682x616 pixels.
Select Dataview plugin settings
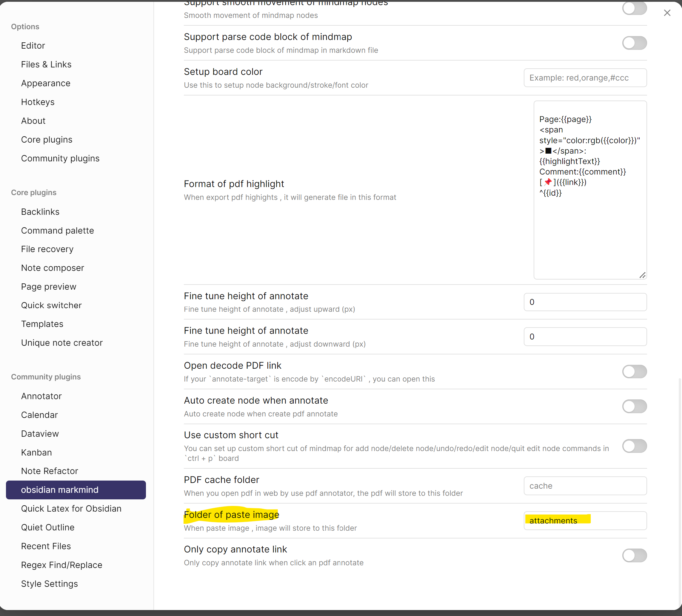[40, 433]
